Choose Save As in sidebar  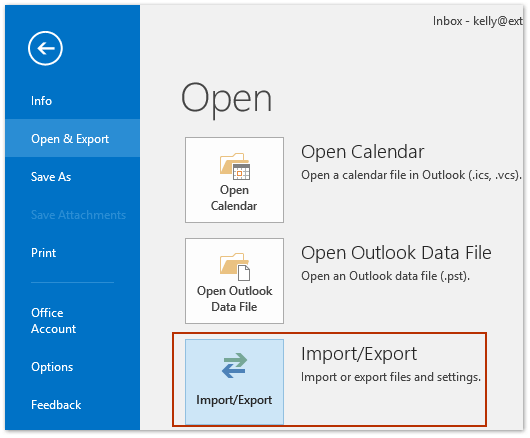pos(72,177)
